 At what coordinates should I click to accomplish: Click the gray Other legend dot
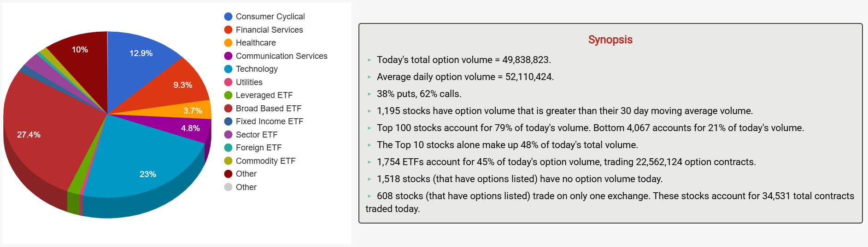[228, 187]
